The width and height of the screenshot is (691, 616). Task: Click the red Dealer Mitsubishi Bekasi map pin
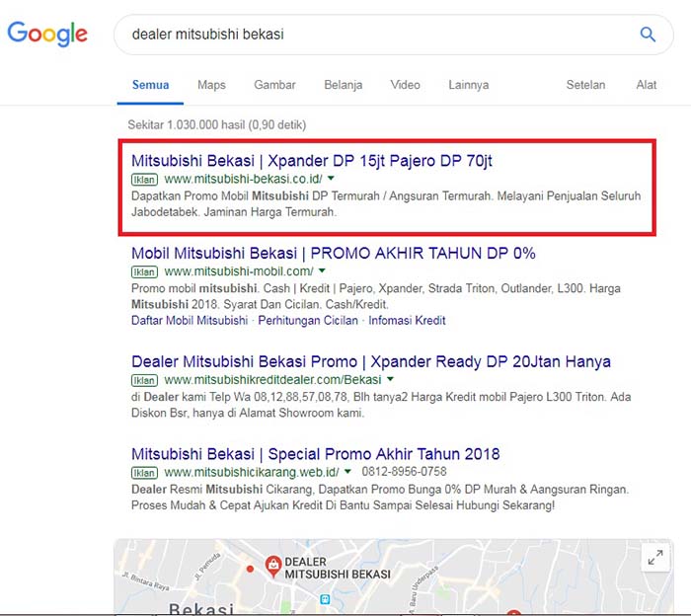pos(272,565)
